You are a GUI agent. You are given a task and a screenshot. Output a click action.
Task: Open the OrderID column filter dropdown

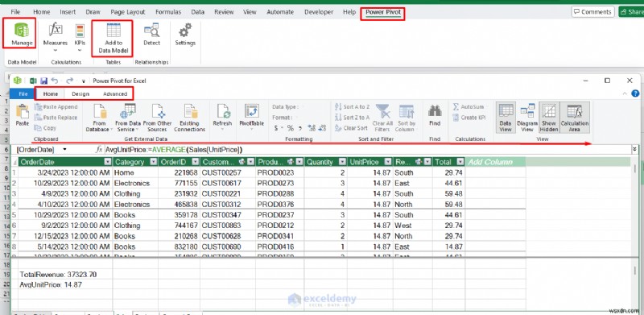coord(195,162)
